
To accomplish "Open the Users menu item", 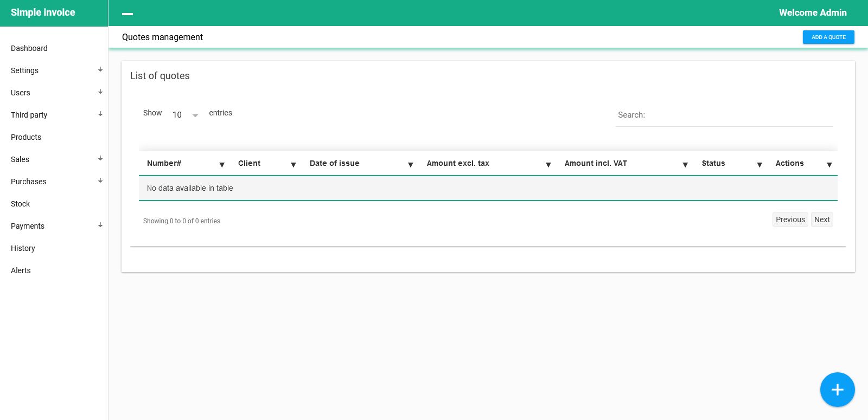I will [21, 93].
